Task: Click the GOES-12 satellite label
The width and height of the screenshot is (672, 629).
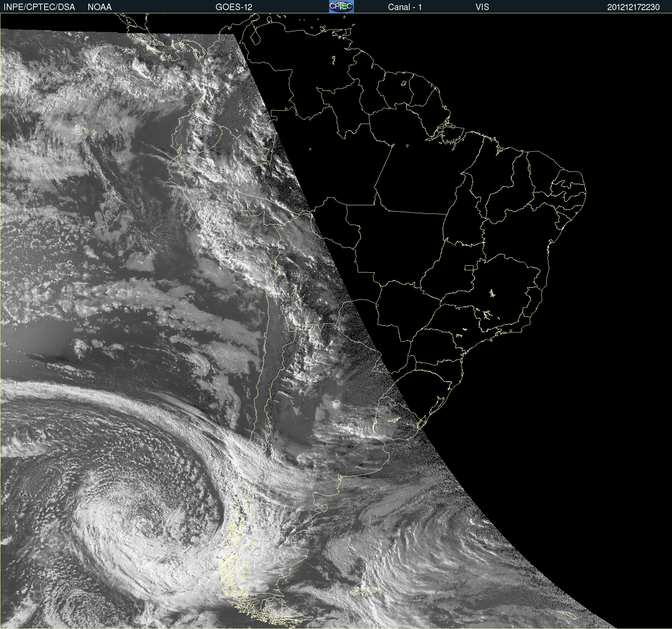Action: pos(234,7)
